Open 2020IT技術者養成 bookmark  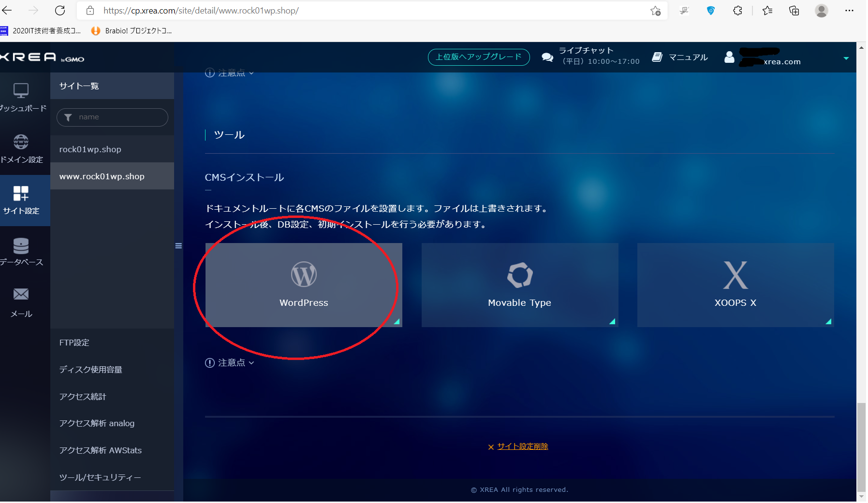41,31
